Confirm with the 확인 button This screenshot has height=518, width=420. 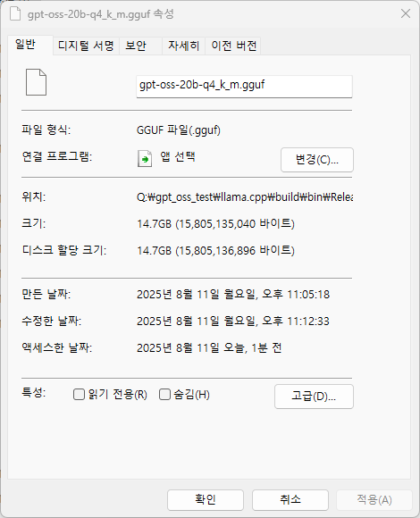click(206, 499)
